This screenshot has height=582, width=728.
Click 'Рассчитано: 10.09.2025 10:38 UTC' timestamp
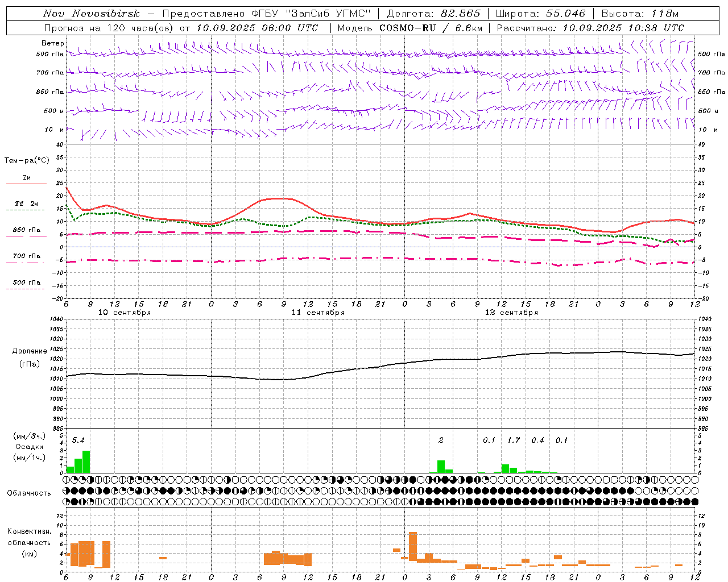coord(590,28)
